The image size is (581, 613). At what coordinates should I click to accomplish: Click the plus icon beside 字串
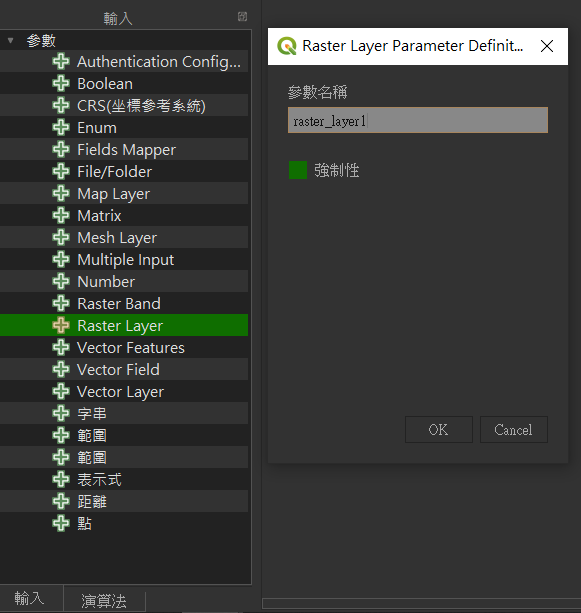(61, 413)
